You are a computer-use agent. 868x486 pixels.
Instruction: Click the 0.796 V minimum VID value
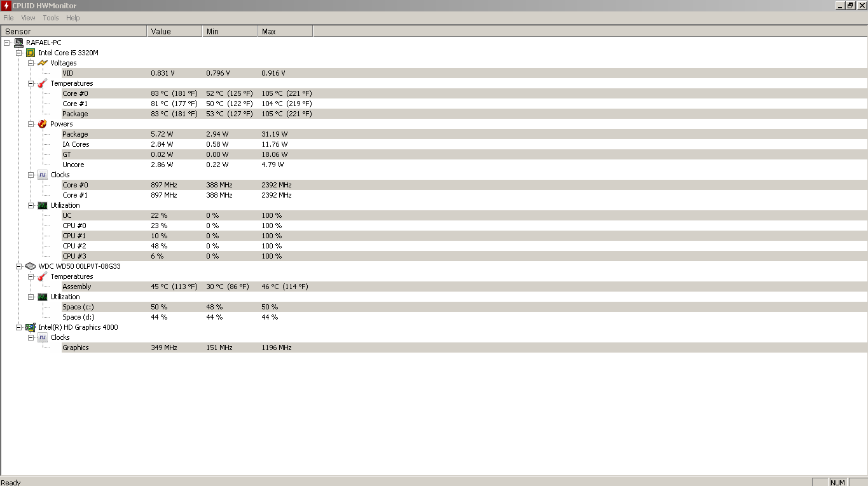[218, 73]
